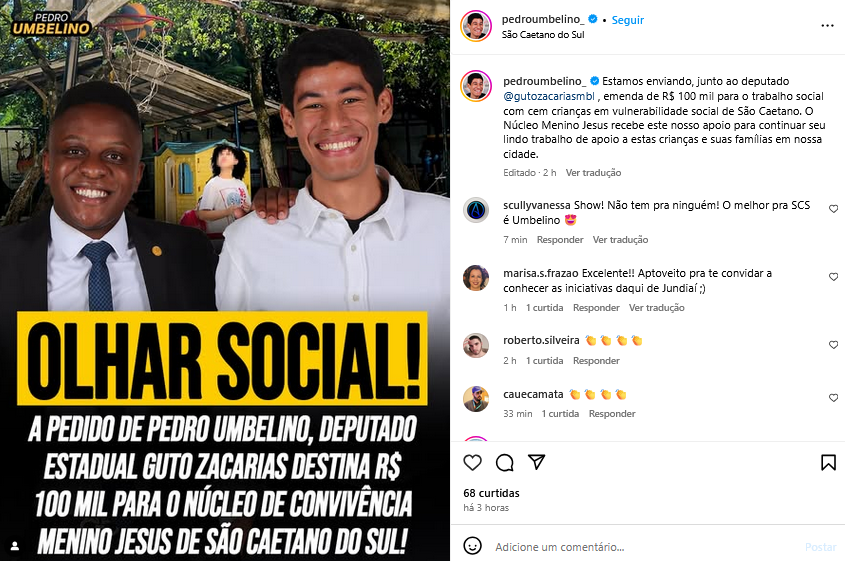Viewport: 845px width, 561px height.
Task: Save the post with the bookmark icon
Action: pos(828,462)
